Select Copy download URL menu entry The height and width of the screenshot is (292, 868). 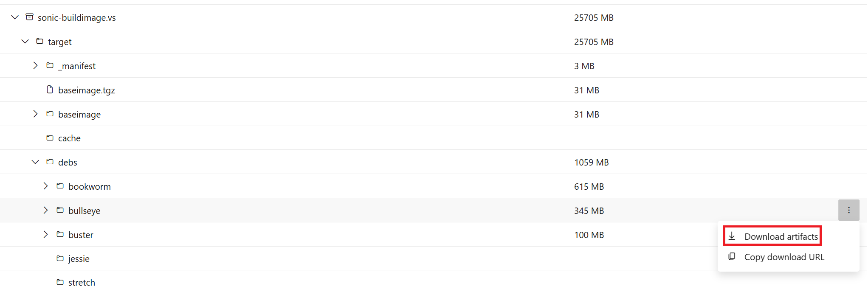tap(784, 257)
